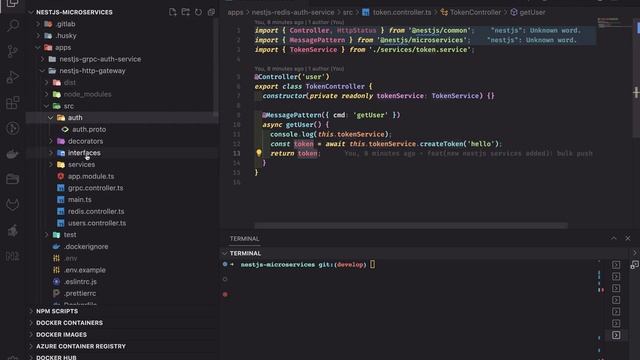Expand the .husky folder
This screenshot has width=640, height=360.
[38, 36]
